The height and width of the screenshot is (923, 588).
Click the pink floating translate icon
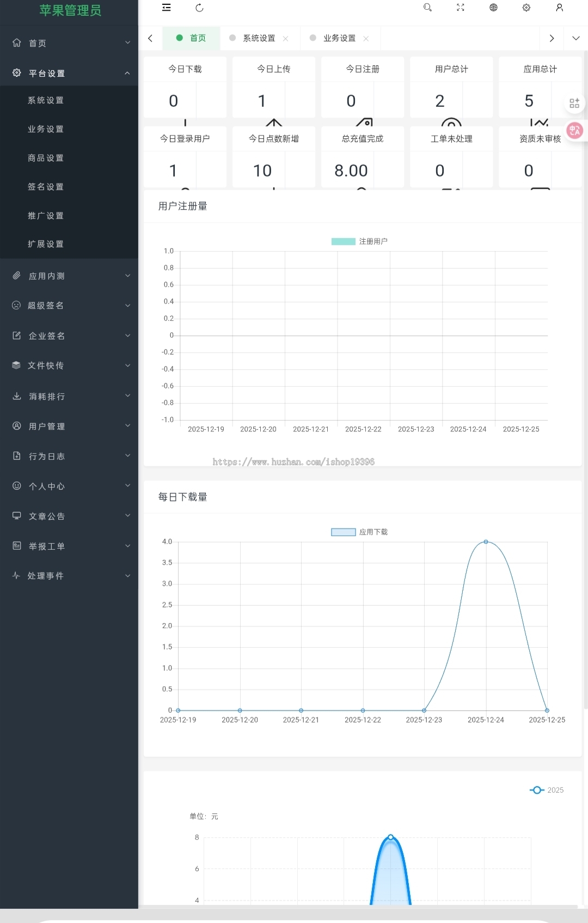[575, 130]
